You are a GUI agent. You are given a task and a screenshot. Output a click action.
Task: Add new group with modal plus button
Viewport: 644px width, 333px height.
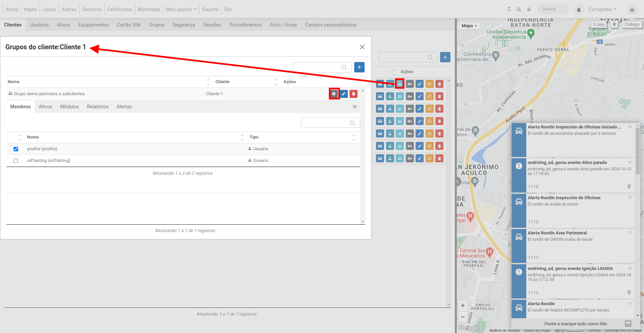pos(359,67)
